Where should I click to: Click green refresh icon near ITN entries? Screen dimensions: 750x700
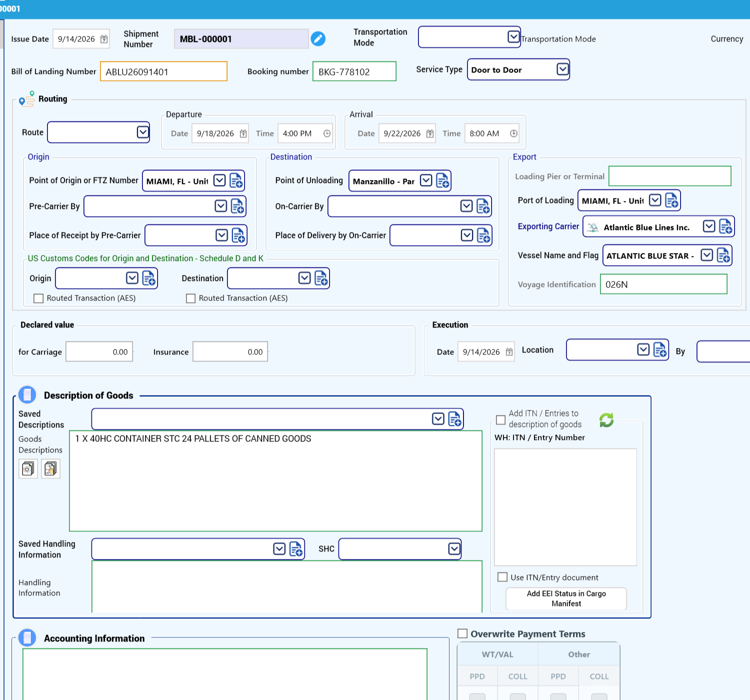tap(606, 420)
